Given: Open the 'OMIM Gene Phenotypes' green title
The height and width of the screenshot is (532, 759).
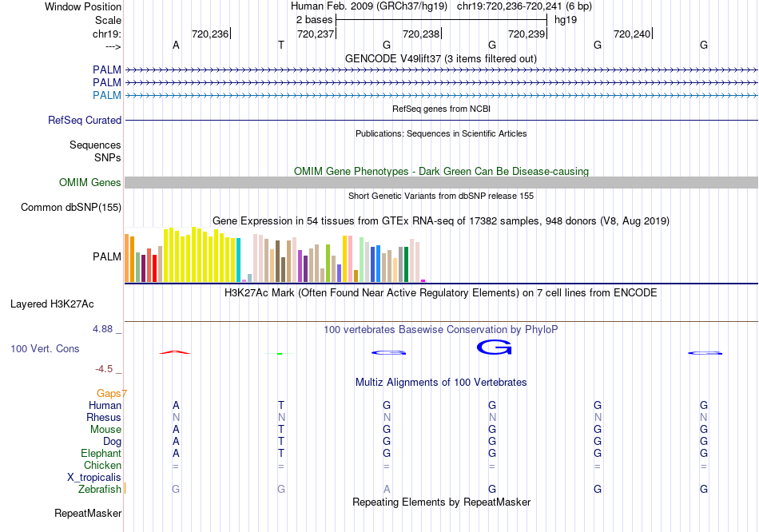Looking at the screenshot, I should [x=442, y=172].
